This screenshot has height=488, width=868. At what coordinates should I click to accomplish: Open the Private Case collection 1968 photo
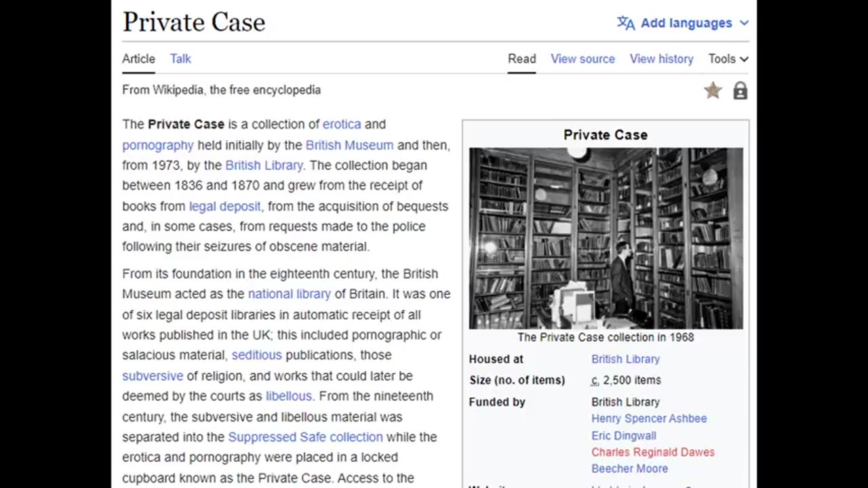(x=606, y=239)
